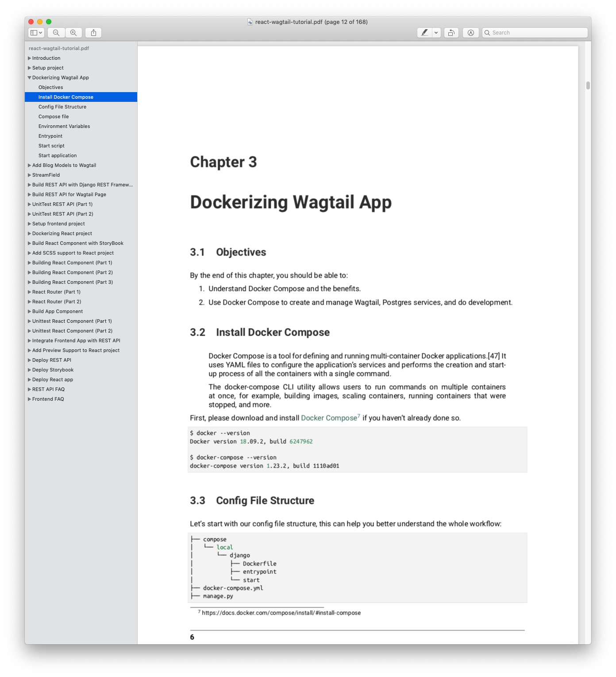The height and width of the screenshot is (677, 616).
Task: Click the sidebar title react-wagtail-tutorial.pdf
Action: (x=59, y=48)
